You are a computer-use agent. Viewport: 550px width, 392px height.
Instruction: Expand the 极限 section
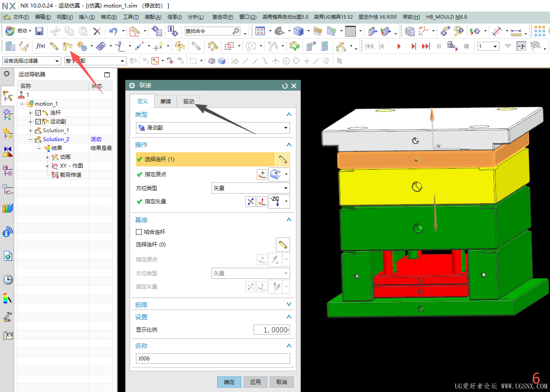213,305
